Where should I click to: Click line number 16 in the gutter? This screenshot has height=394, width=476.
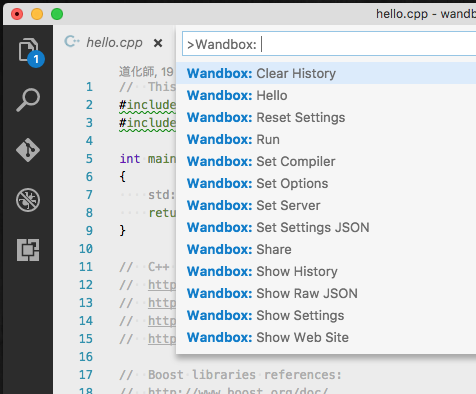tap(86, 357)
